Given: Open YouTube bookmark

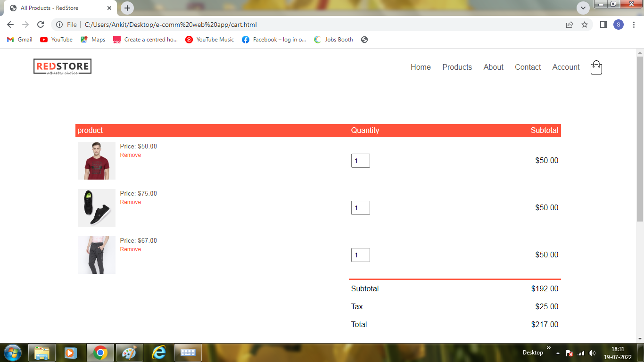Looking at the screenshot, I should pyautogui.click(x=57, y=40).
